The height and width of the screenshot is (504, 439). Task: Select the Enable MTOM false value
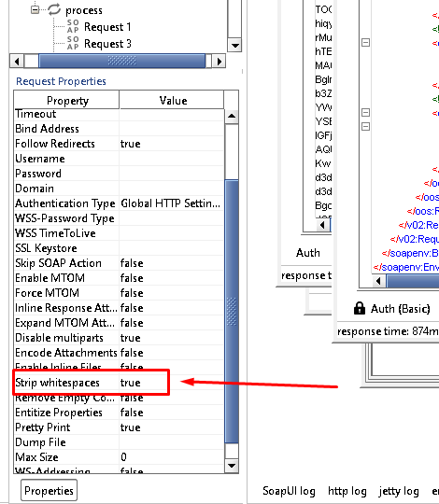[132, 278]
